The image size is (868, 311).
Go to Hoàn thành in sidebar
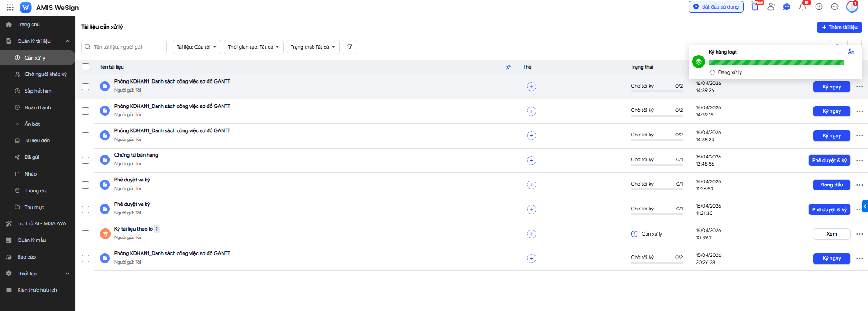[38, 107]
